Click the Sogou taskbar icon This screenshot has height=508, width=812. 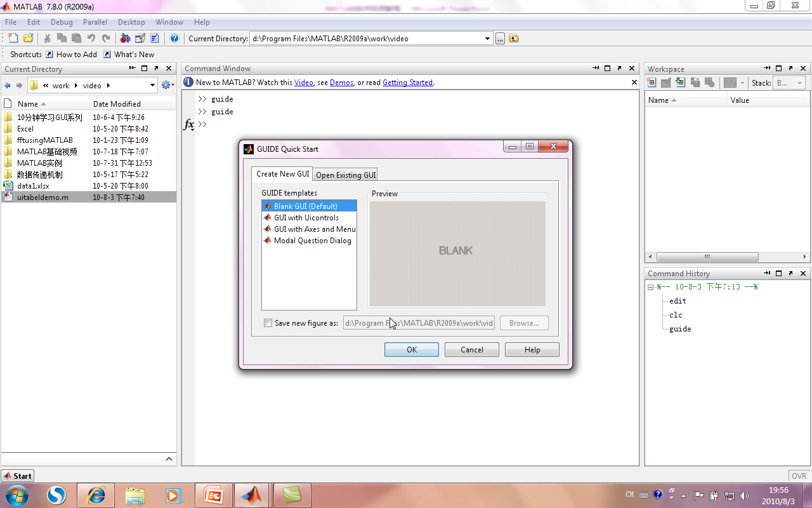coord(57,495)
